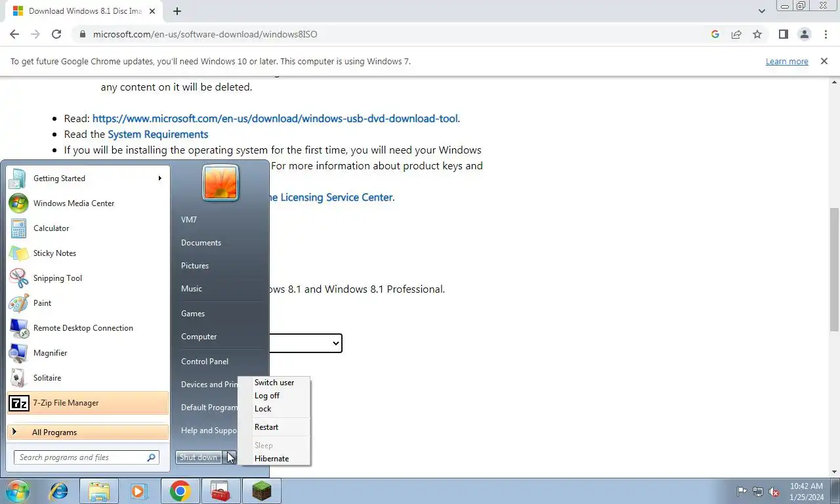
Task: Open 7-Zip File Manager
Action: click(x=87, y=403)
